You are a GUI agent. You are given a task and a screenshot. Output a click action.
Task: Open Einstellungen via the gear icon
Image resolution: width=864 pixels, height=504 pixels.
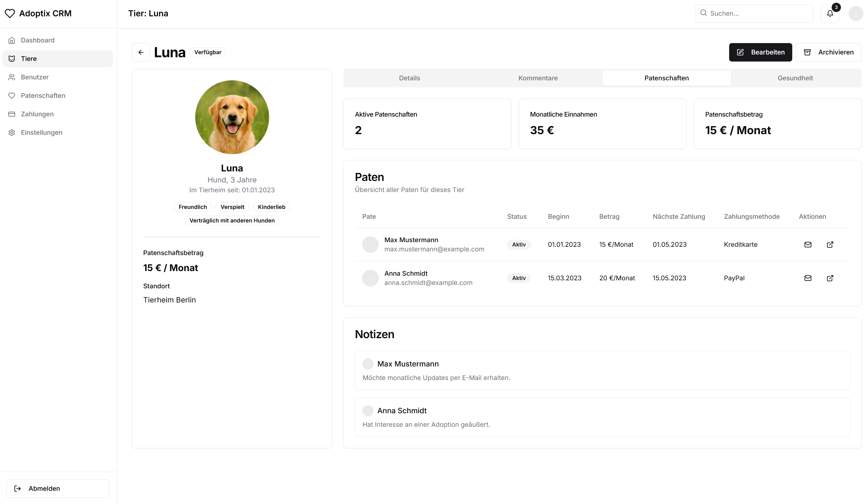click(12, 132)
